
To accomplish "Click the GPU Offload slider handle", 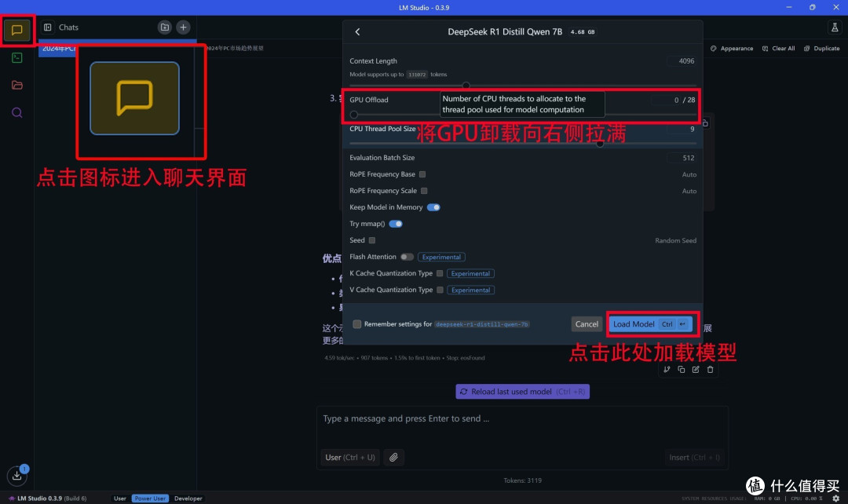I will (353, 115).
